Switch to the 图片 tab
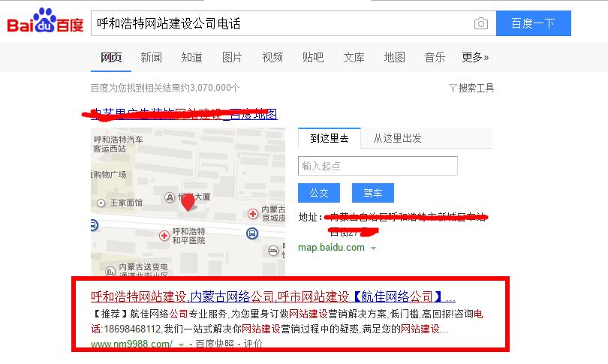This screenshot has height=364, width=608. click(232, 57)
